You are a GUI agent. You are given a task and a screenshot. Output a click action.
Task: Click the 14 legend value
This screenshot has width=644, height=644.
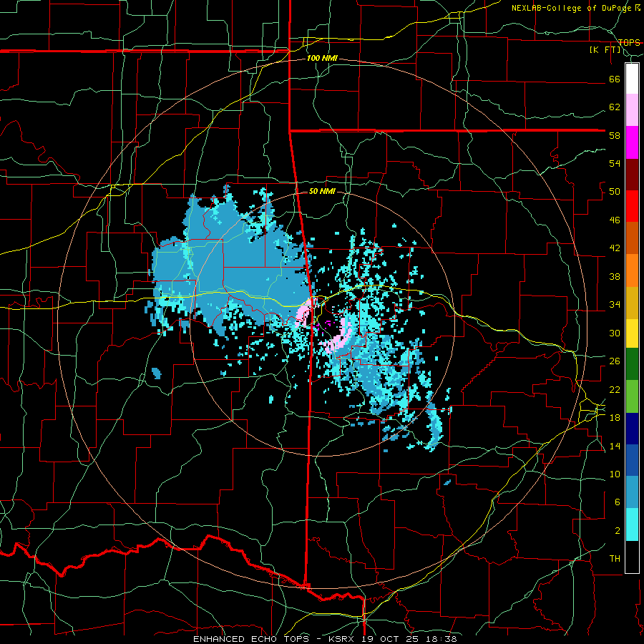coord(615,446)
